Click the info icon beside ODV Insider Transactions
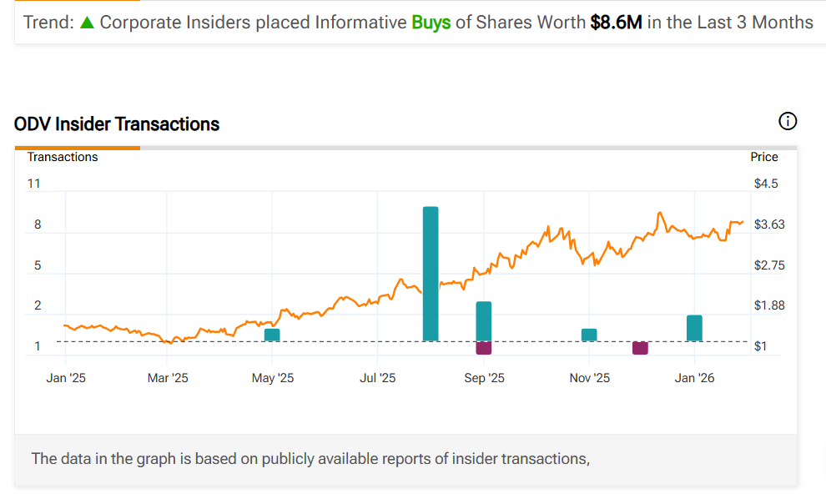The image size is (826, 504). pyautogui.click(x=788, y=122)
